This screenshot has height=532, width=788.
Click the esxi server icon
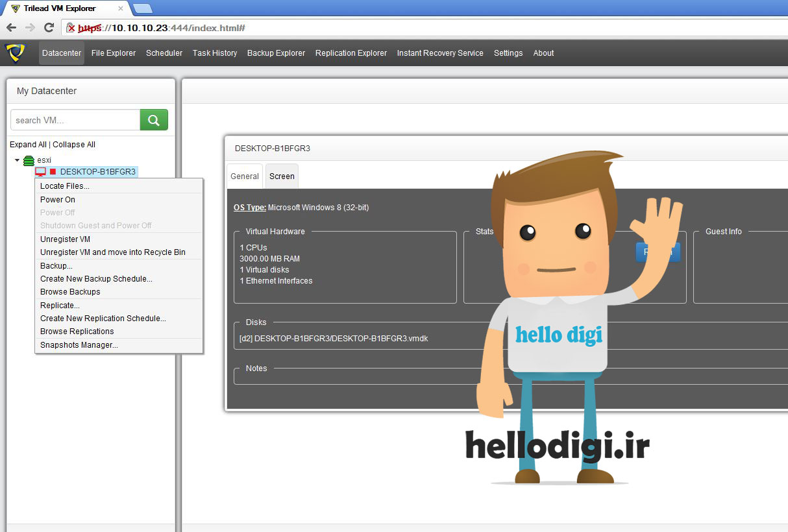29,160
